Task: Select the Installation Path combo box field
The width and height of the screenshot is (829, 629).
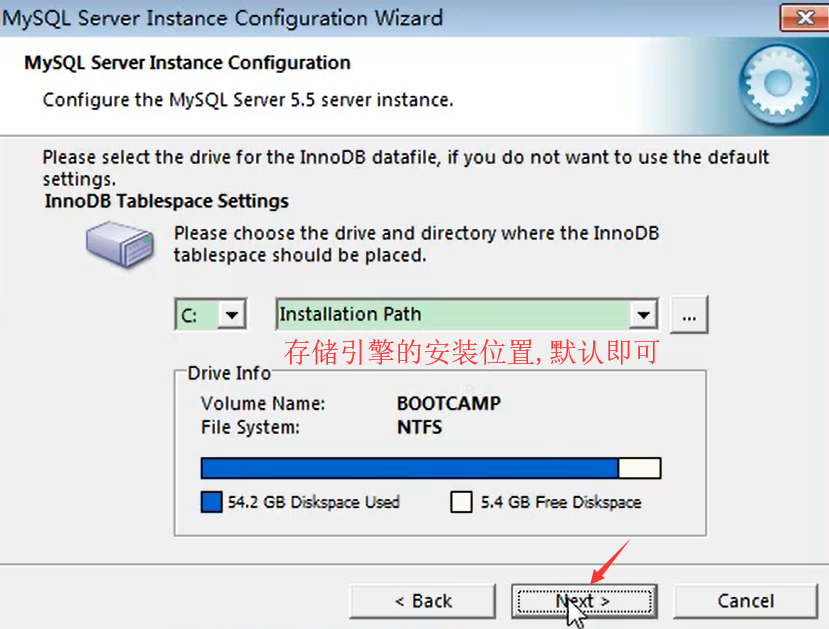Action: coord(467,314)
